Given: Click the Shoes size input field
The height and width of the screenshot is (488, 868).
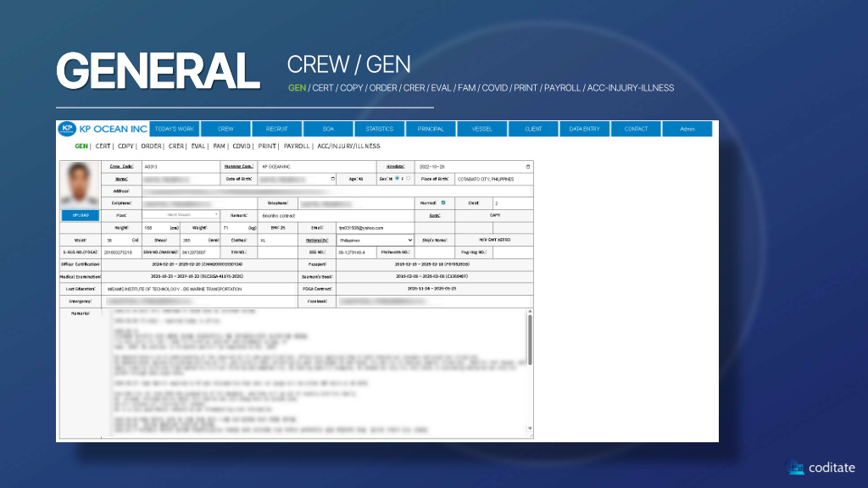Looking at the screenshot, I should pyautogui.click(x=194, y=240).
